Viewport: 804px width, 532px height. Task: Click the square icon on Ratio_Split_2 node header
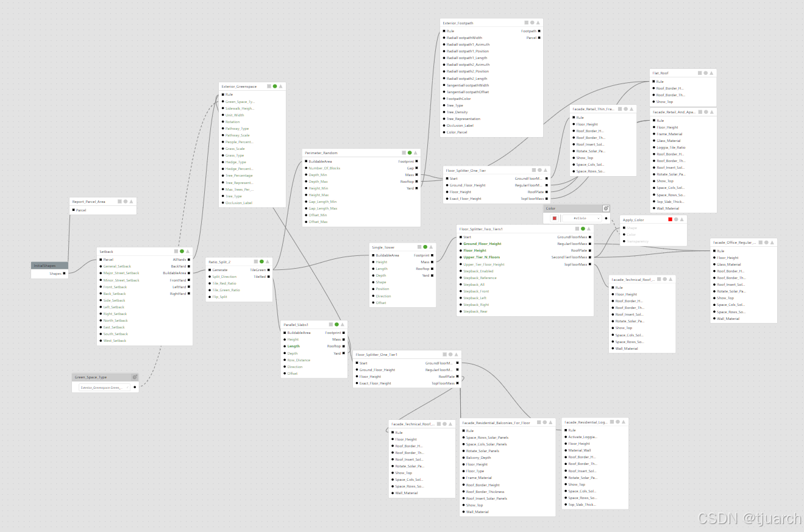tap(255, 261)
